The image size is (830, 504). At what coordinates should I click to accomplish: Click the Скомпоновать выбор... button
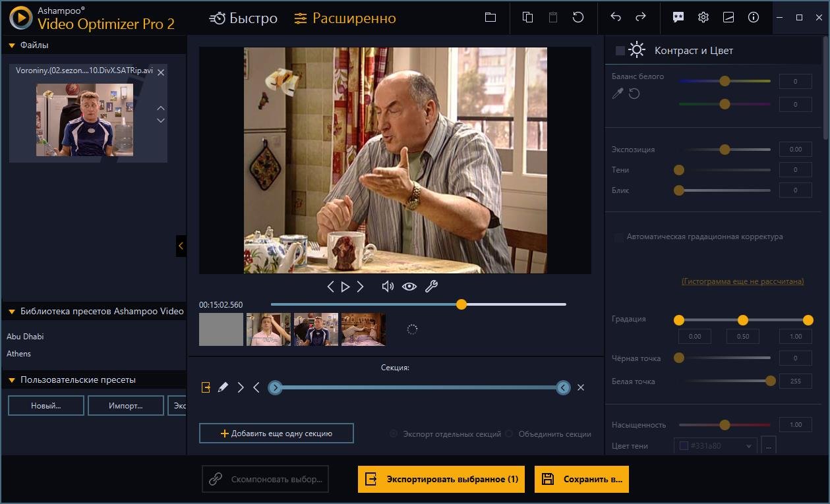pos(265,480)
